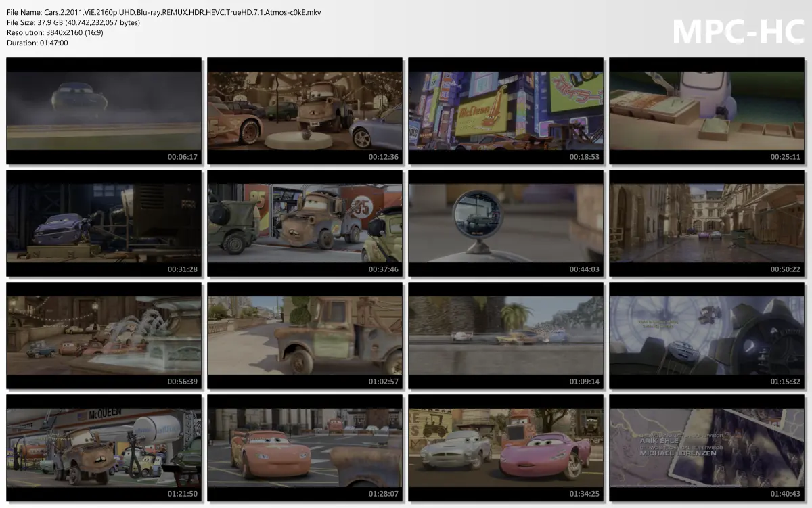Select the side mirror closeup thumbnail at 00:44:03
The width and height of the screenshot is (812, 508).
tap(505, 224)
